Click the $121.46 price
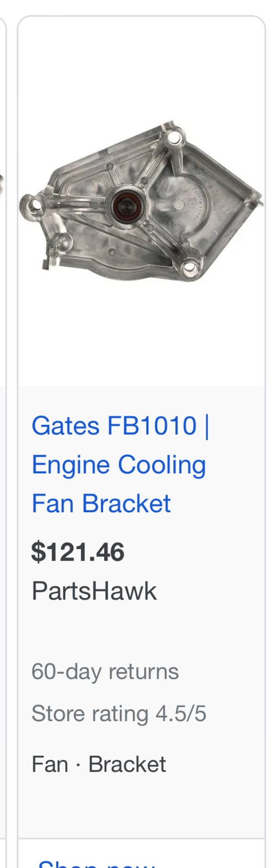Screen dimensions: 271x868 [x=78, y=552]
